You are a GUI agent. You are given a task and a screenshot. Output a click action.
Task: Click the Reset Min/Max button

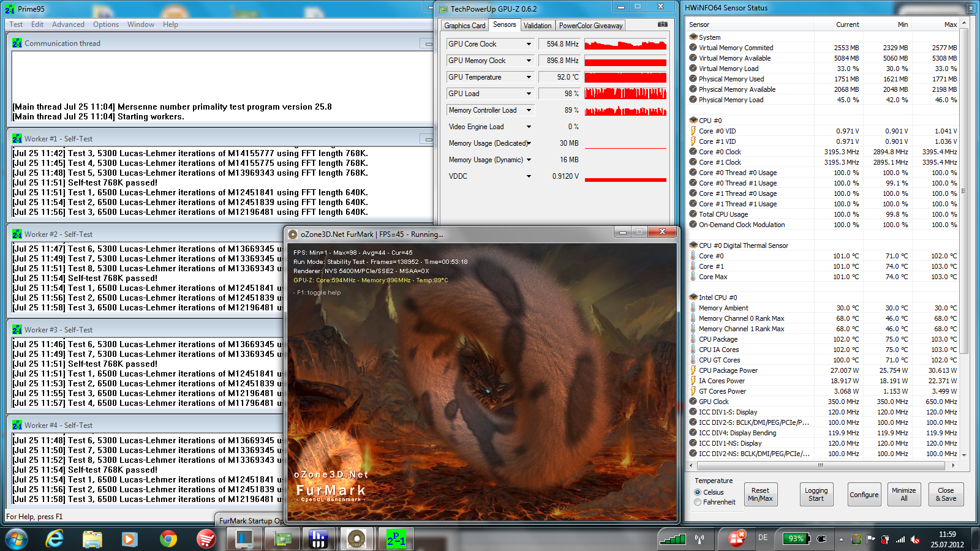[760, 495]
